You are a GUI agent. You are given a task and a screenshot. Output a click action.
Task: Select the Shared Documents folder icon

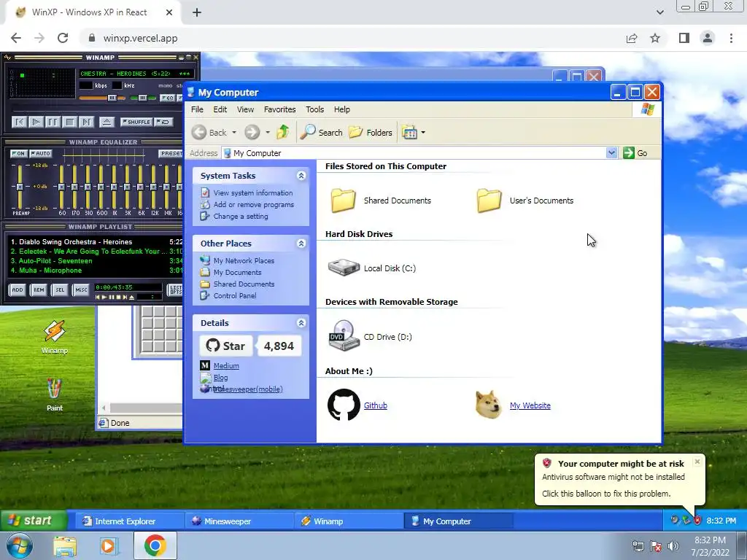pyautogui.click(x=344, y=200)
